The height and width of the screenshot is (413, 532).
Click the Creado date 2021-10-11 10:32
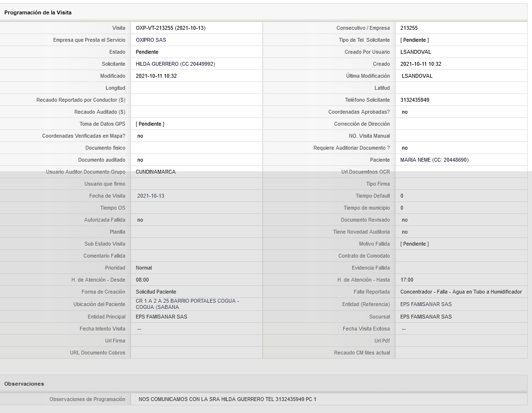click(421, 64)
